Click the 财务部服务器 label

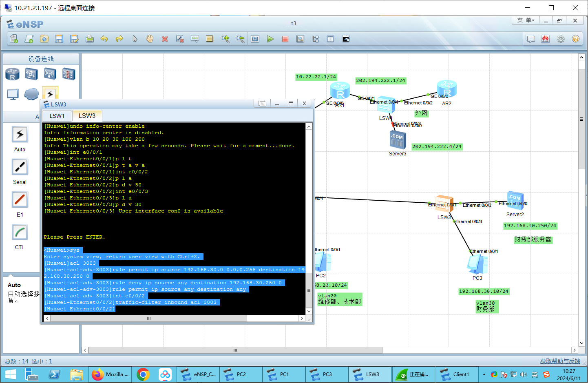533,239
